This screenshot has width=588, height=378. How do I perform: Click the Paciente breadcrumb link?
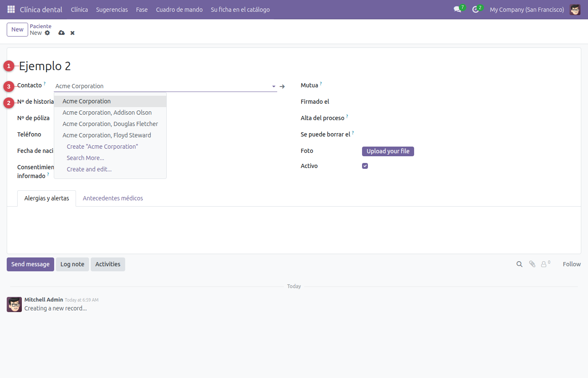(x=41, y=26)
